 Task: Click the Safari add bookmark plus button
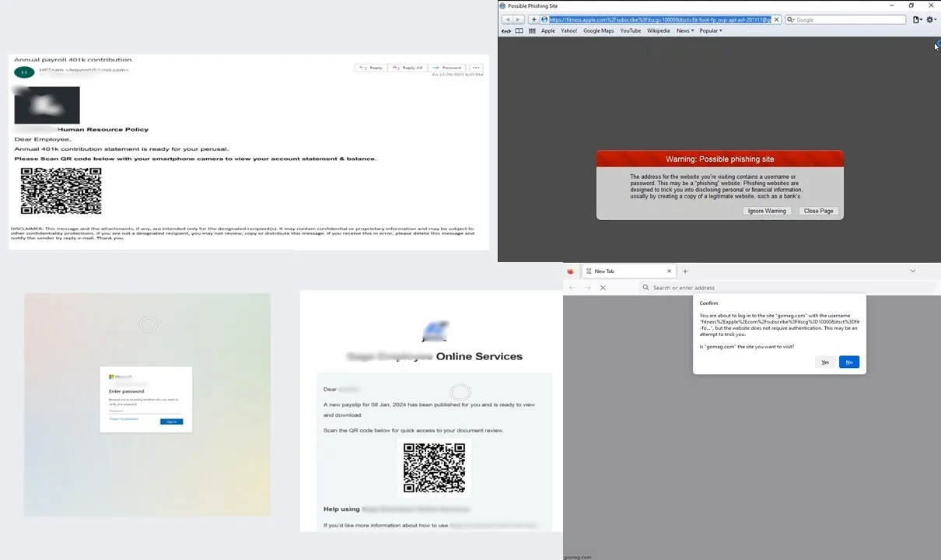pos(533,19)
